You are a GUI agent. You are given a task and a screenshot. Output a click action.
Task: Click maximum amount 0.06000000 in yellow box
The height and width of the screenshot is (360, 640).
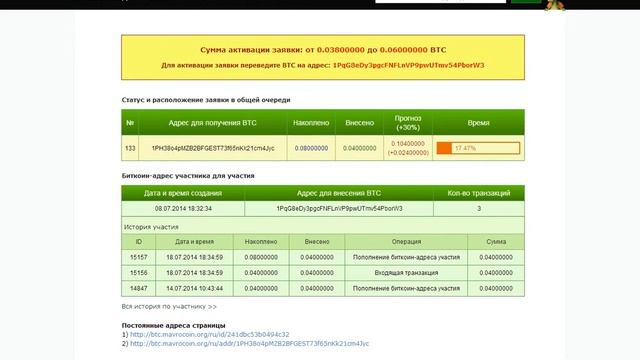pyautogui.click(x=404, y=50)
